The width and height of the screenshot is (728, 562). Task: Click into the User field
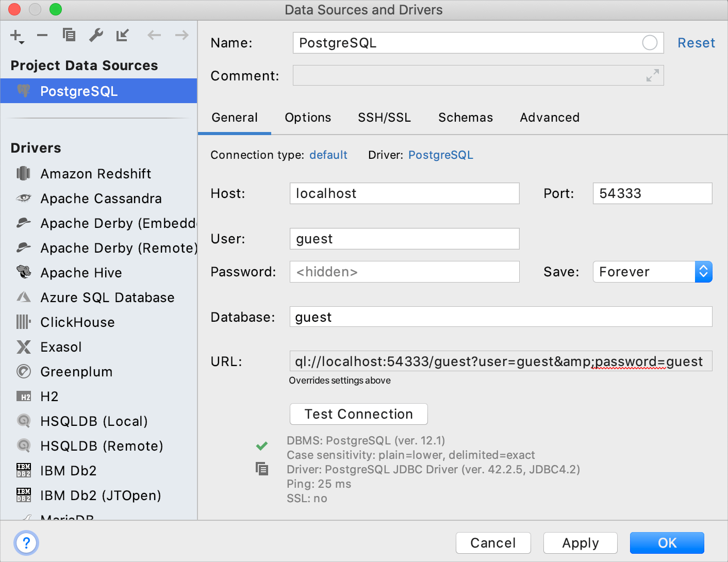pyautogui.click(x=405, y=239)
